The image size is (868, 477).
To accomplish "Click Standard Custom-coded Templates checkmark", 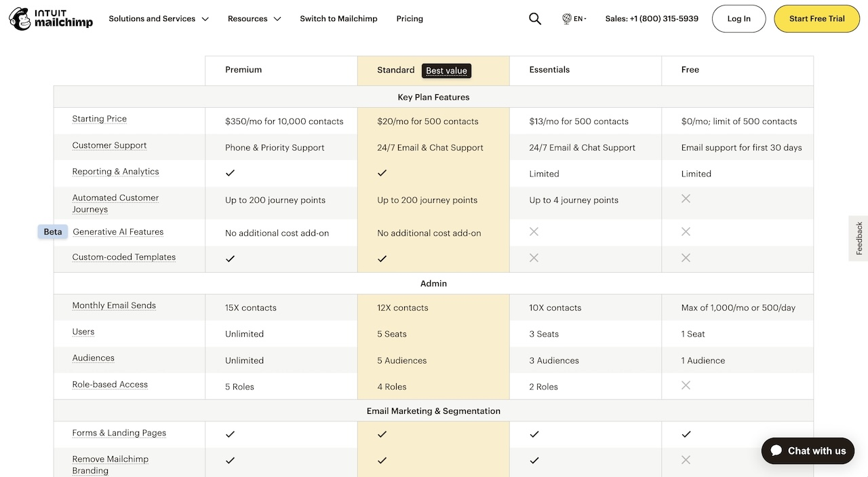I will [x=382, y=259].
